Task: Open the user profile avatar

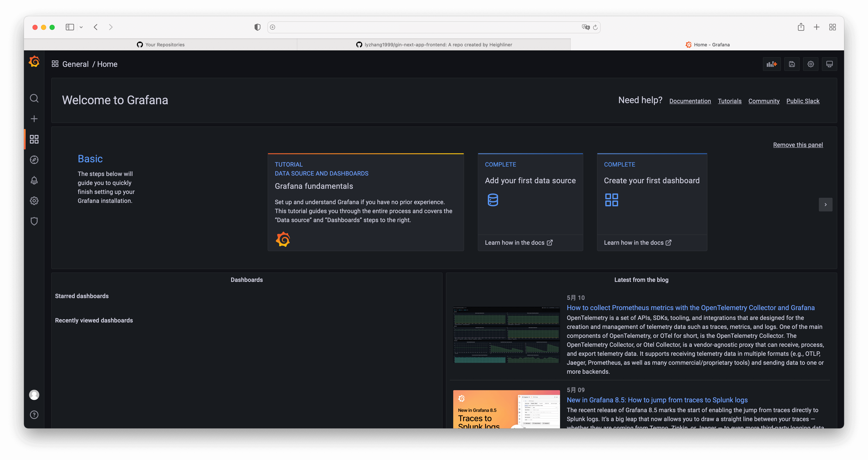Action: click(34, 395)
